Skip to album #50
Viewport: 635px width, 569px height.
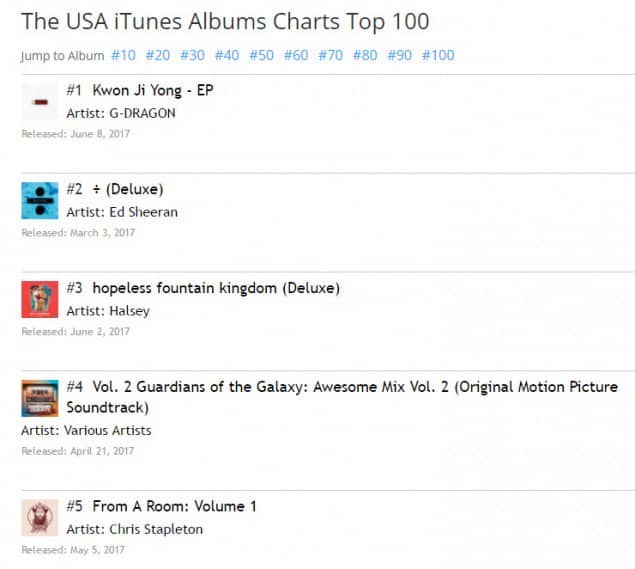click(261, 55)
